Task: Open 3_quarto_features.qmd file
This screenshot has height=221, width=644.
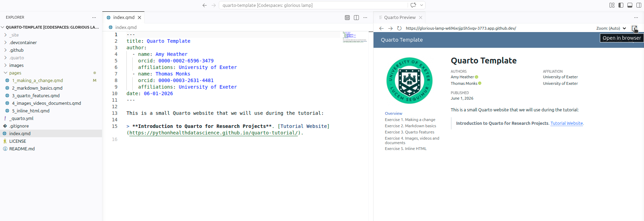Action: (51, 96)
